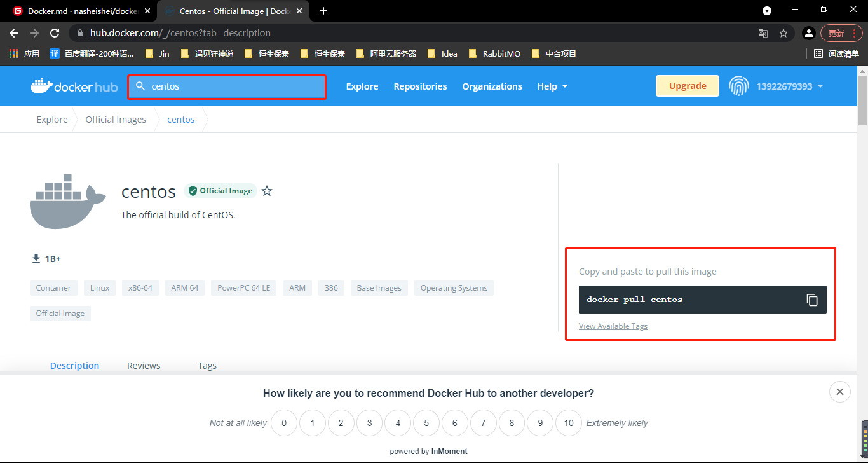868x463 pixels.
Task: Click the tab search dropdown arrow in title bar
Action: click(767, 11)
